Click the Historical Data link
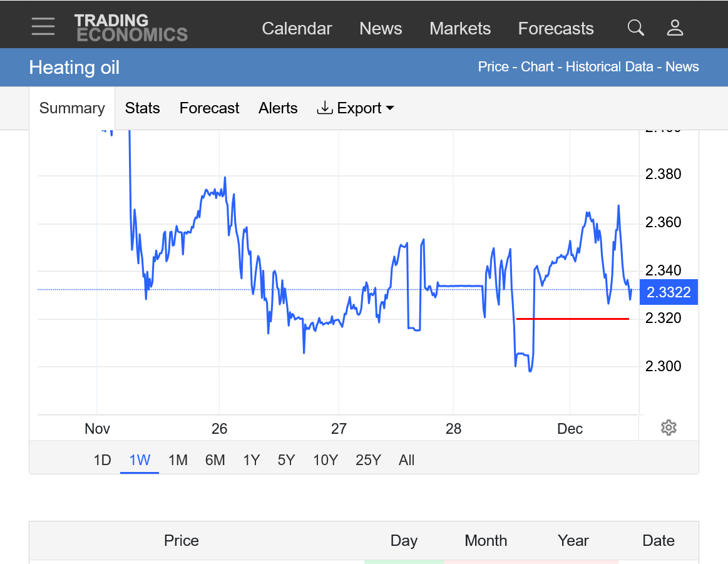The width and height of the screenshot is (728, 564). 609,67
